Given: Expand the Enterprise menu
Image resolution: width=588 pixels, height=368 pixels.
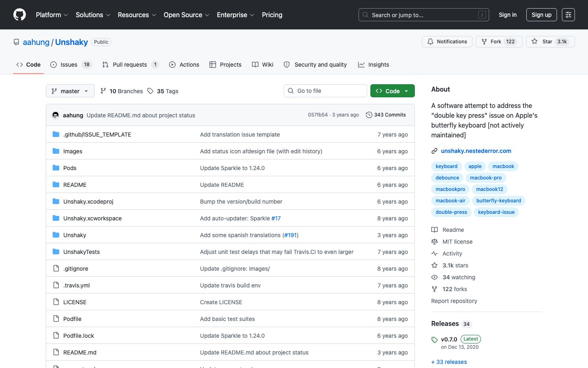Looking at the screenshot, I should point(236,15).
